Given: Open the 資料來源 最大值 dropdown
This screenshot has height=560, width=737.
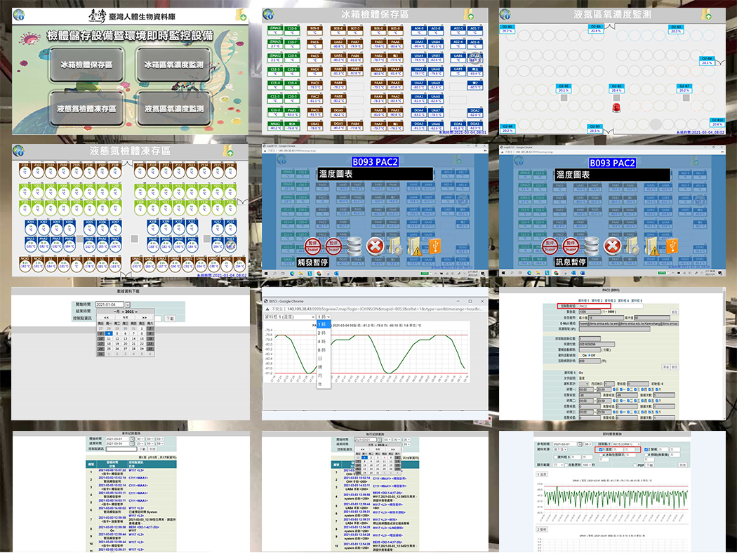Looking at the screenshot, I should (559, 450).
